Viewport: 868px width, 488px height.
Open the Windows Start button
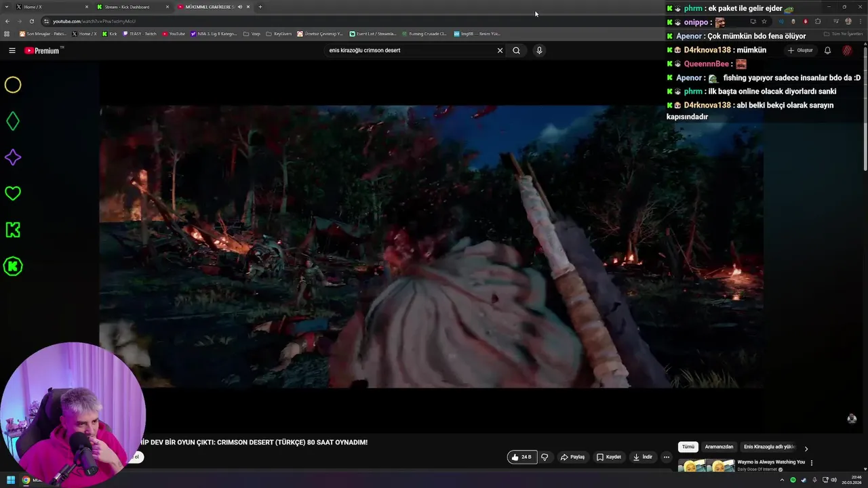11,480
